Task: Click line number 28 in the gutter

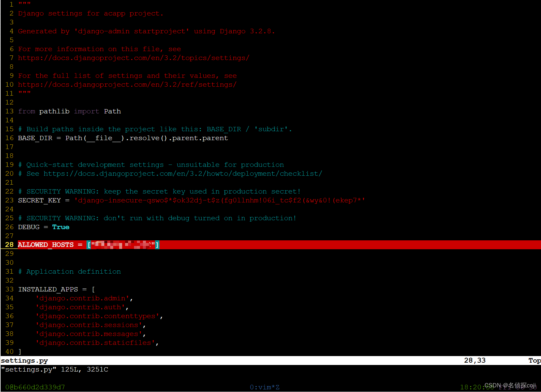Action: pos(9,245)
